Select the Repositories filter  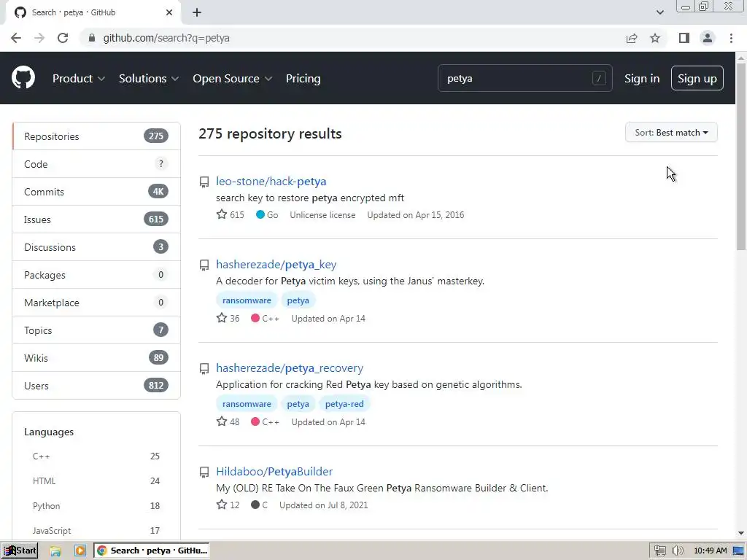(96, 136)
